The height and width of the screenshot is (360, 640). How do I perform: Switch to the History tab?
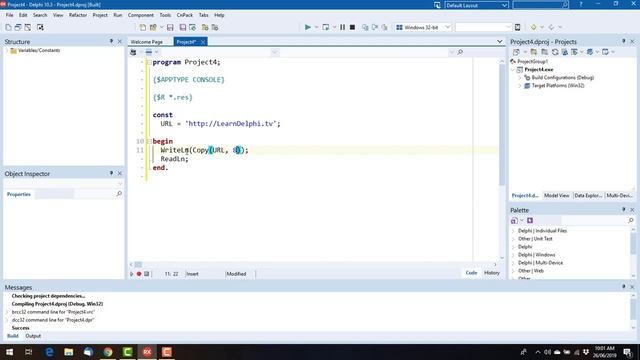(x=491, y=273)
